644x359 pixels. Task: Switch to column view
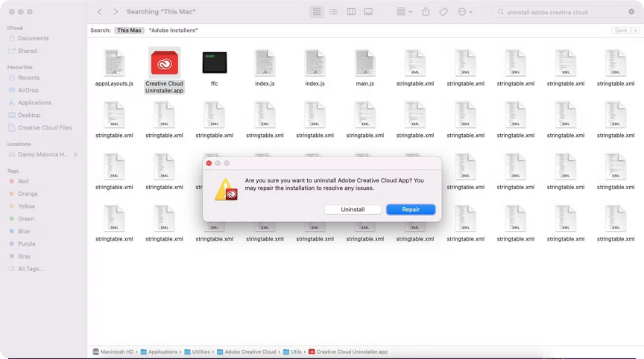point(351,12)
